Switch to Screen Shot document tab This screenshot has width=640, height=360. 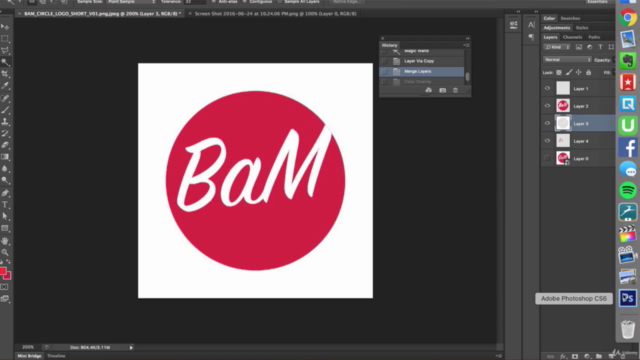coord(276,13)
